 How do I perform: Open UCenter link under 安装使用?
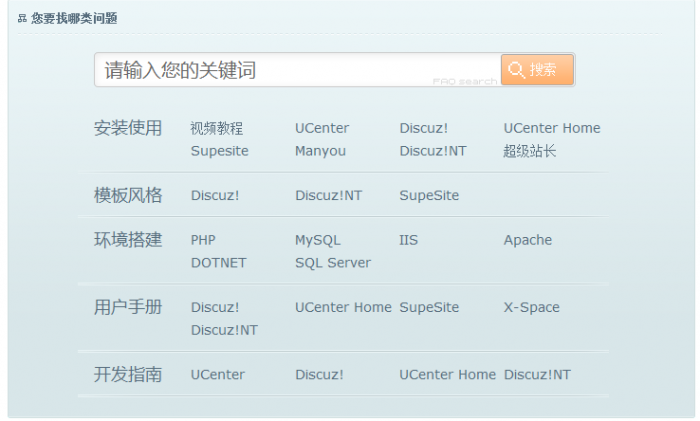[322, 128]
